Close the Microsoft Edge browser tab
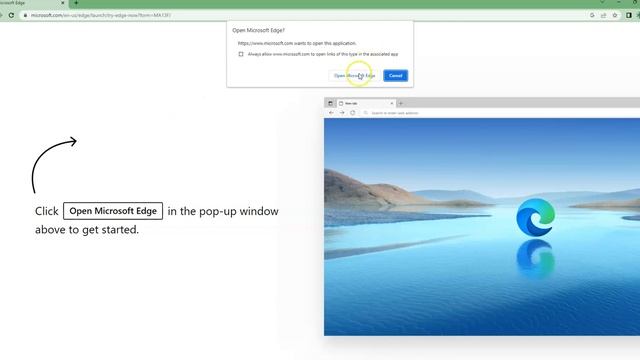The height and width of the screenshot is (360, 640). point(63,3)
